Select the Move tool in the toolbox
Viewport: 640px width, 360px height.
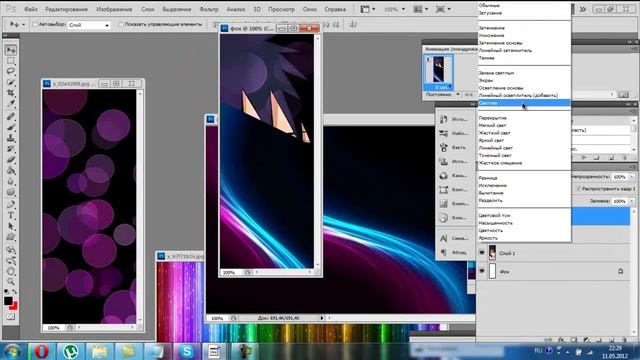11,50
